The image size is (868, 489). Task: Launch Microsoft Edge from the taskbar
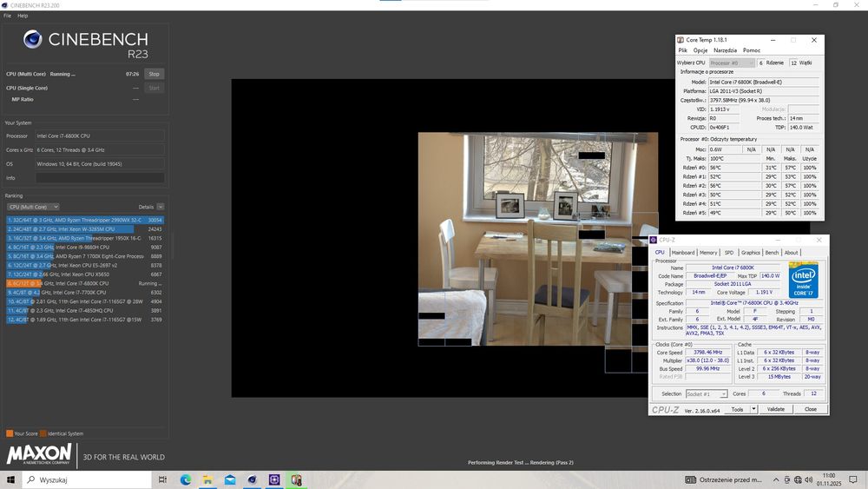[186, 479]
